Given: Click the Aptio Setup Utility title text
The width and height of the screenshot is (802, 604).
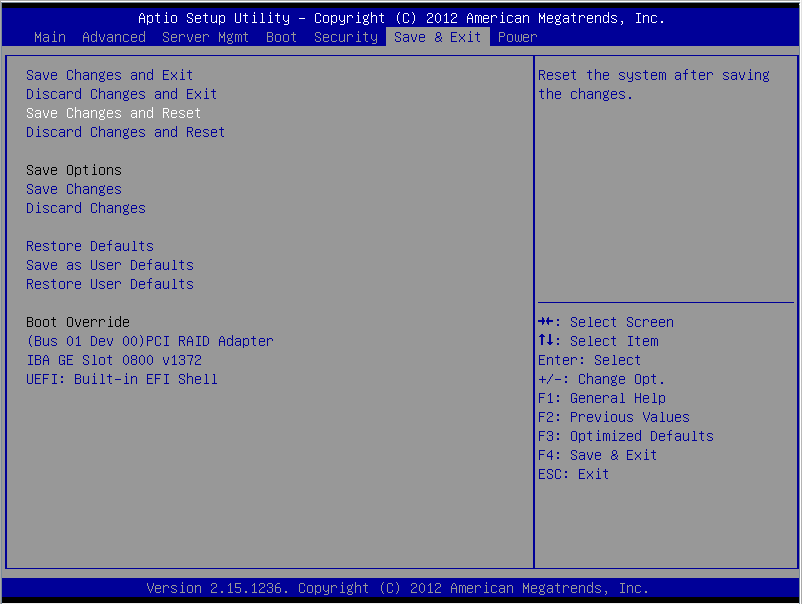Looking at the screenshot, I should 401,18.
